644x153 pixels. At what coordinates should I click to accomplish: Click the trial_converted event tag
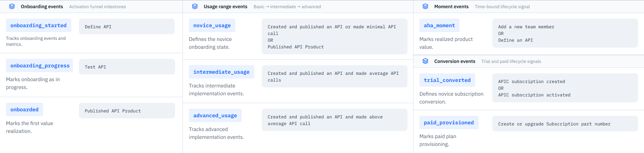pyautogui.click(x=447, y=80)
